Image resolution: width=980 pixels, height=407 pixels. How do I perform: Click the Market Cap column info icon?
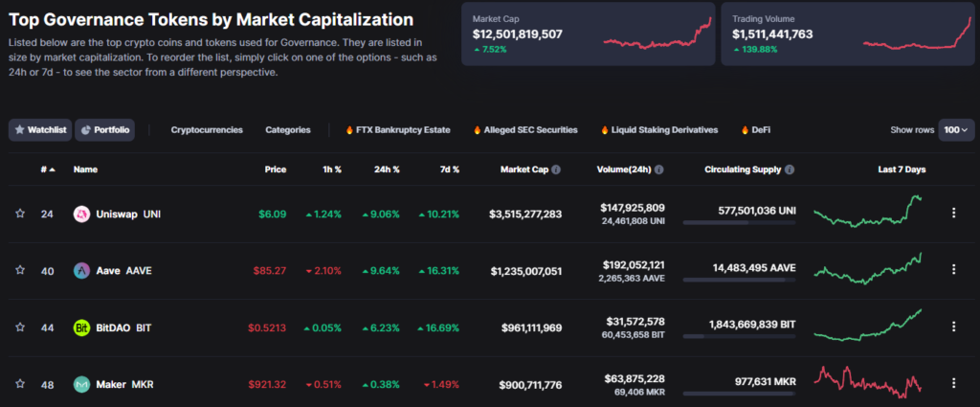click(x=556, y=170)
